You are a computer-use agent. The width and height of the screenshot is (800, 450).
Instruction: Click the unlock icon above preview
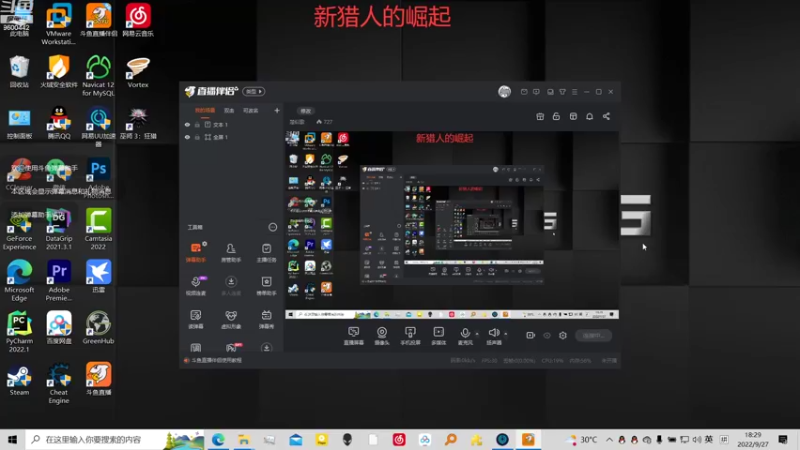[x=556, y=116]
